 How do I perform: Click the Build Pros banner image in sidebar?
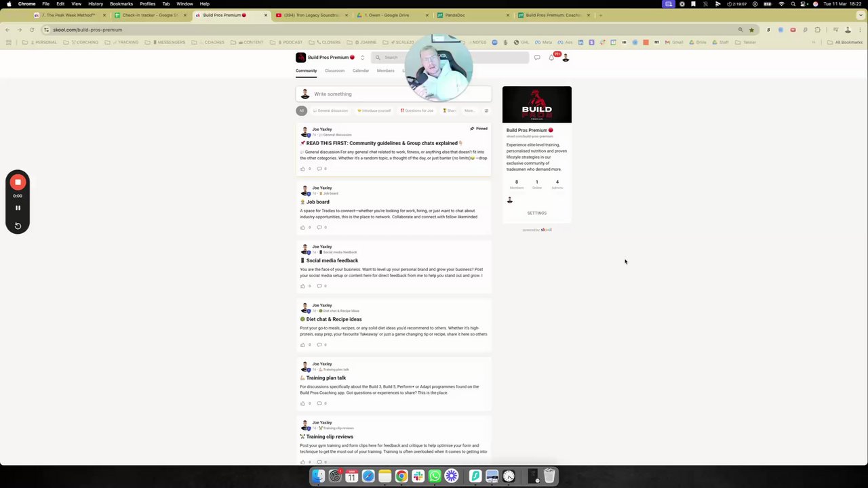tap(537, 104)
